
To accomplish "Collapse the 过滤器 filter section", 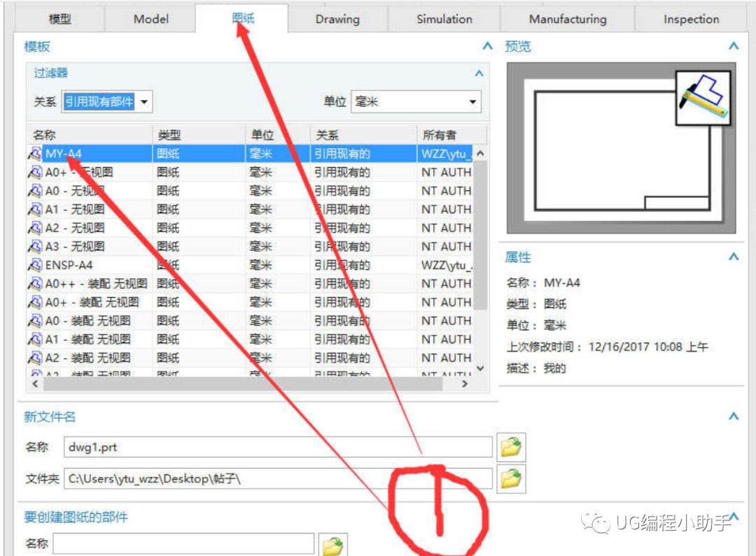I will [479, 72].
